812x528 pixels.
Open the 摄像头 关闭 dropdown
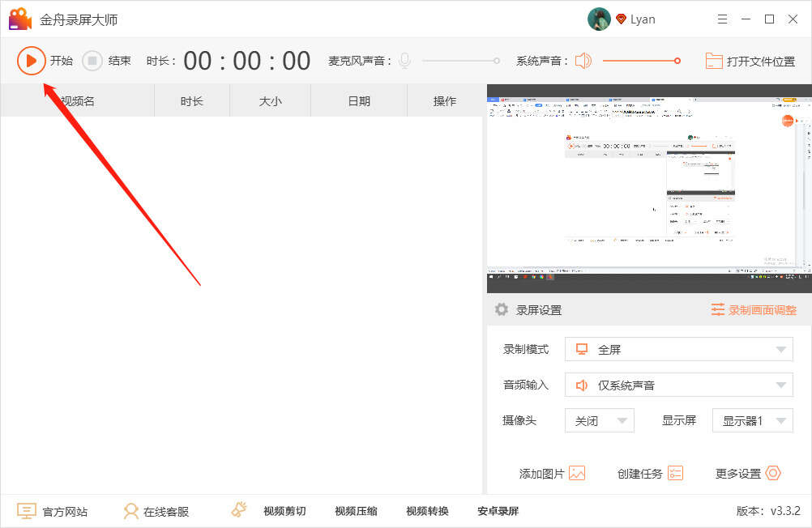pyautogui.click(x=600, y=421)
